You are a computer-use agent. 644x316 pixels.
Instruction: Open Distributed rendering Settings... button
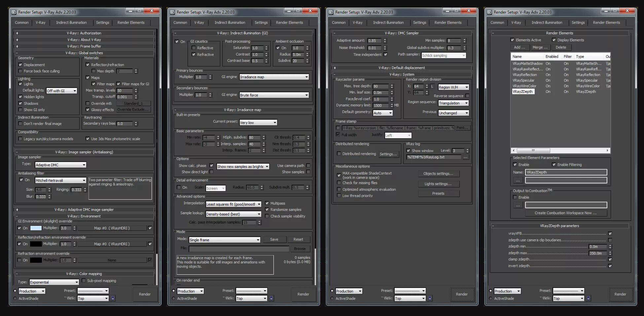tap(388, 154)
